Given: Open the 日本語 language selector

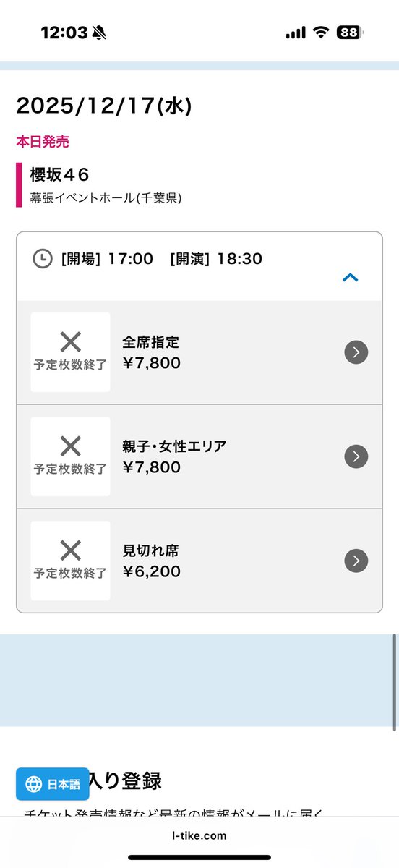Looking at the screenshot, I should pyautogui.click(x=53, y=784).
